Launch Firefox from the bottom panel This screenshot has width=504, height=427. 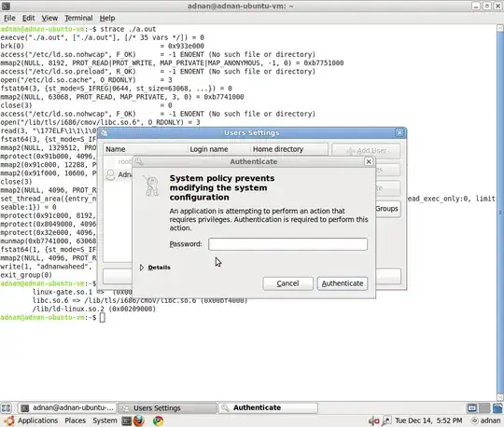(139, 420)
